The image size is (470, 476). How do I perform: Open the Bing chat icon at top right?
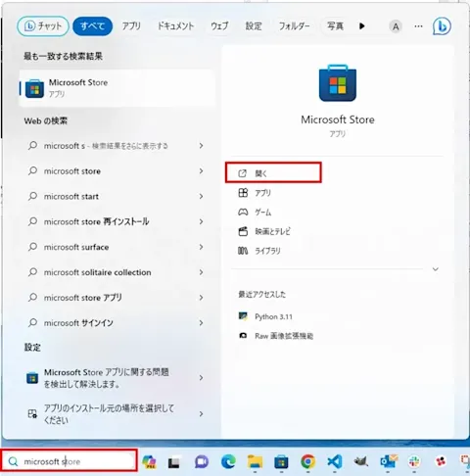(x=442, y=26)
